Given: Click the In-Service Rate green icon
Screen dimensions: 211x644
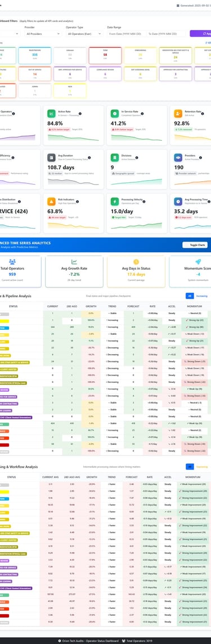Looking at the screenshot, I should (x=115, y=114).
